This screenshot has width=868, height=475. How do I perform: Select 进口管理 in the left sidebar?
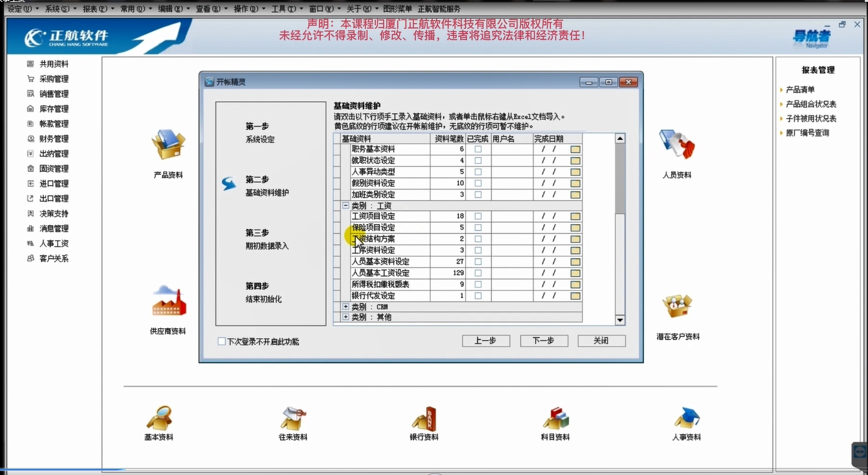coord(54,184)
